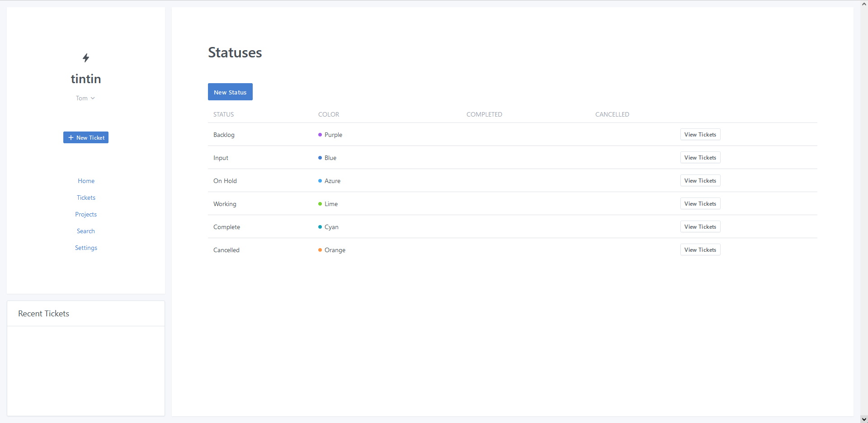View Tickets for Backlog status
This screenshot has height=423, width=868.
coord(700,135)
